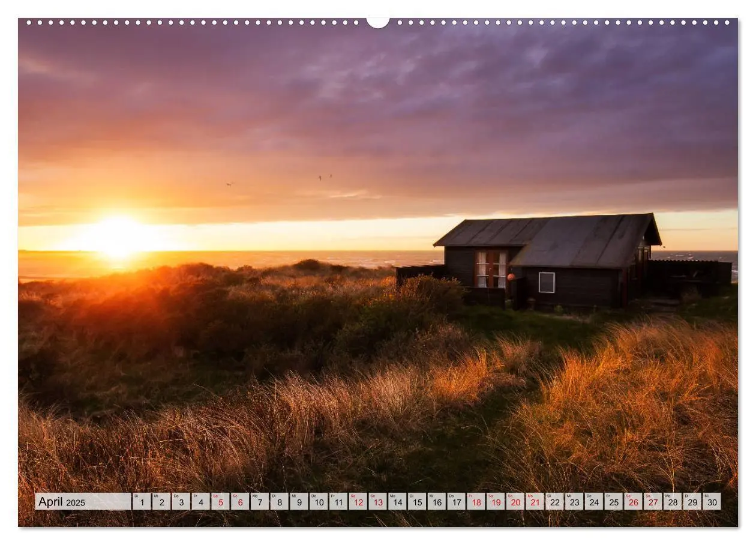Click on day 6 Sunday cell
Screen dimensions: 756x545
click(x=240, y=502)
